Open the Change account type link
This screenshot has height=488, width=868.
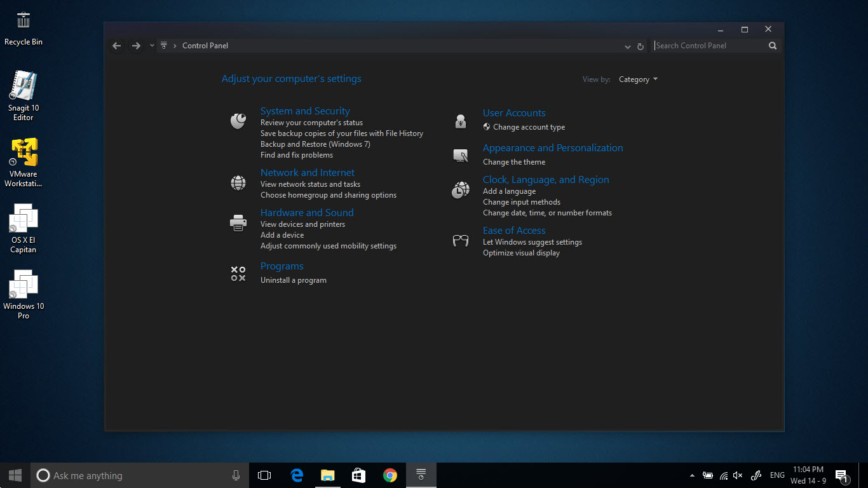[529, 126]
